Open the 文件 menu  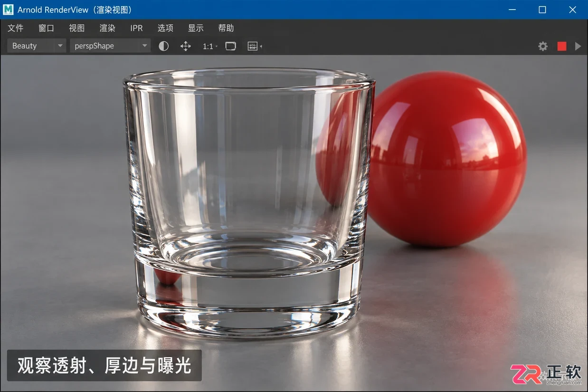tap(15, 28)
